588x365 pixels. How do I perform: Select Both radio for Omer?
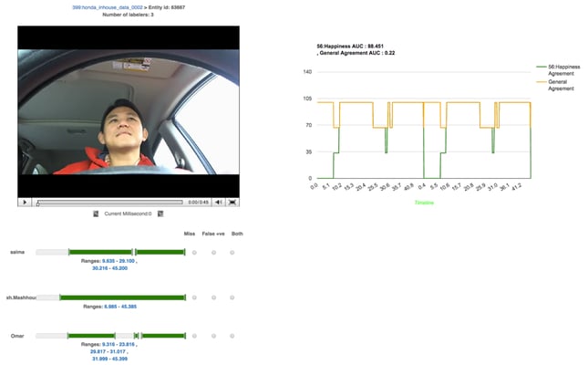pos(236,337)
